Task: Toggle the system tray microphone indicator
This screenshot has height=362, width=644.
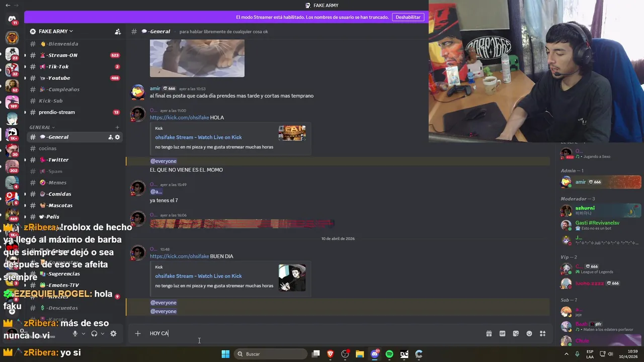Action: coord(577,354)
